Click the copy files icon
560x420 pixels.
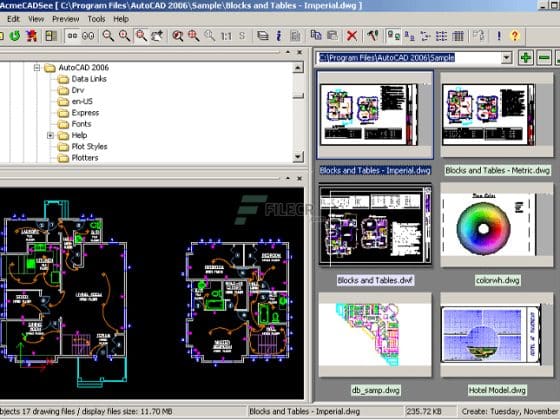[316, 35]
